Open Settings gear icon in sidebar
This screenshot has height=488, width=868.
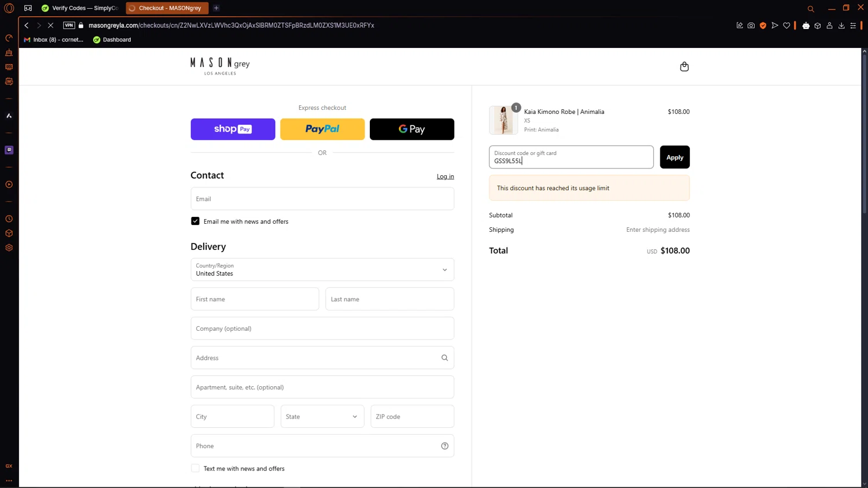[9, 247]
